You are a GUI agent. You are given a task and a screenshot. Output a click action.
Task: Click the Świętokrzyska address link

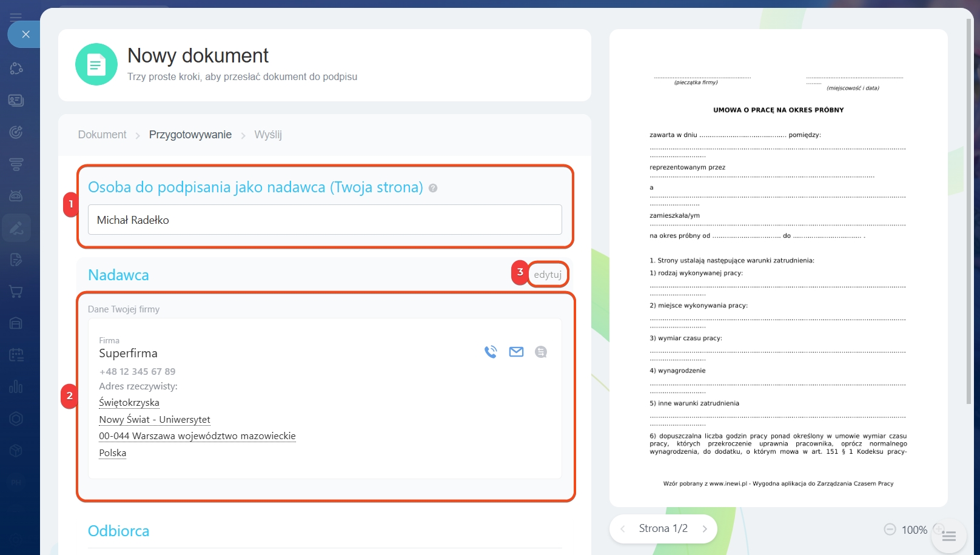(129, 403)
